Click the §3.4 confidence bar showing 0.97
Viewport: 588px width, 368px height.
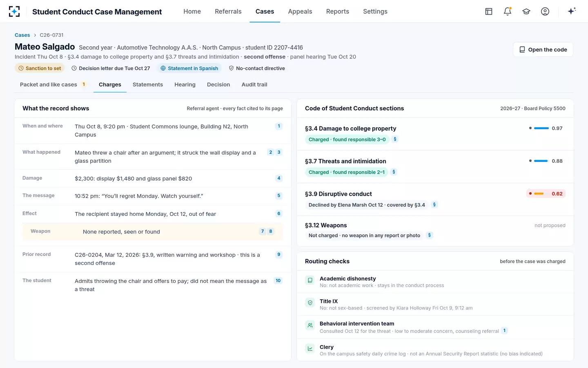541,128
